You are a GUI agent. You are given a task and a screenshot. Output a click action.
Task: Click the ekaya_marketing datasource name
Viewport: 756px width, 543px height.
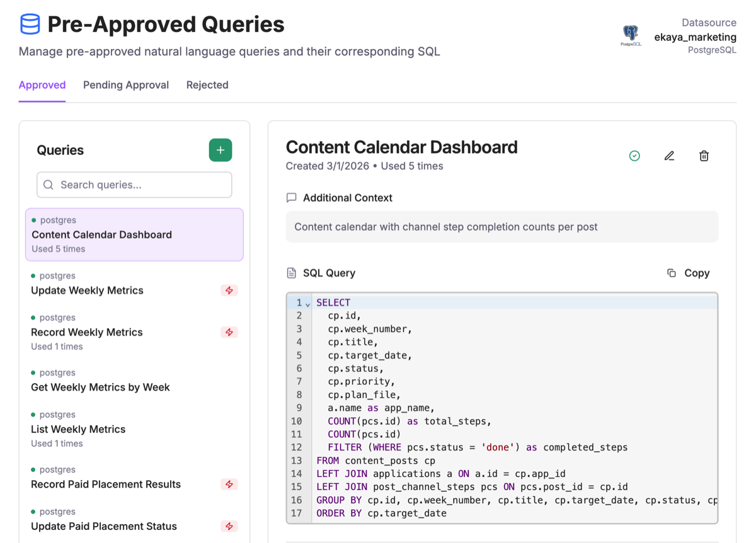695,37
